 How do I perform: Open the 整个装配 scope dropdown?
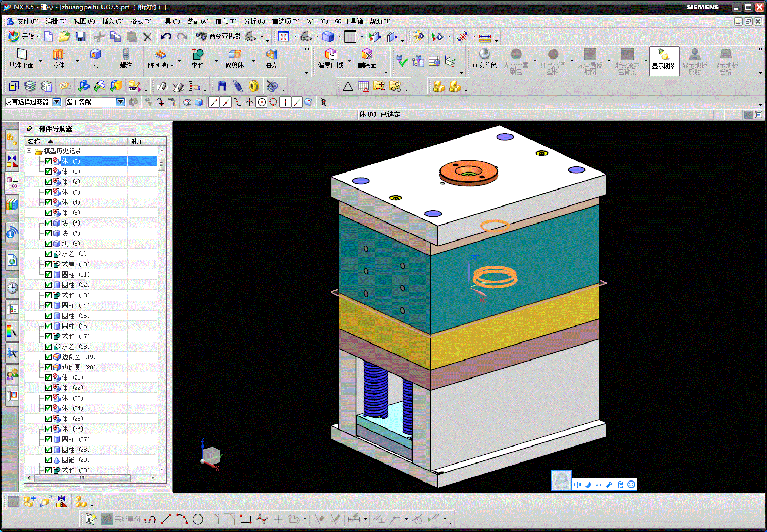coord(121,102)
